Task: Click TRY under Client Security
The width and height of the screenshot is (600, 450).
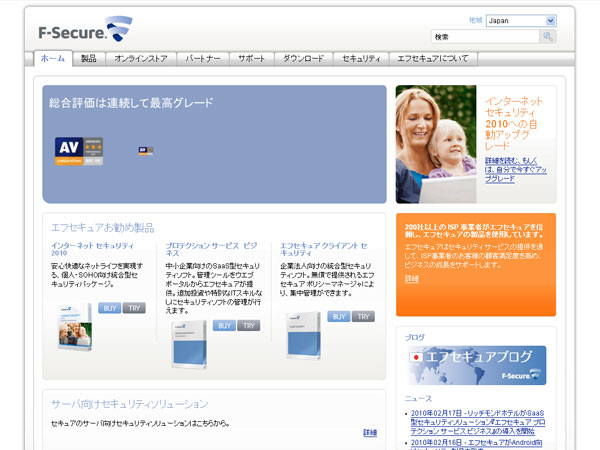Action: [363, 316]
